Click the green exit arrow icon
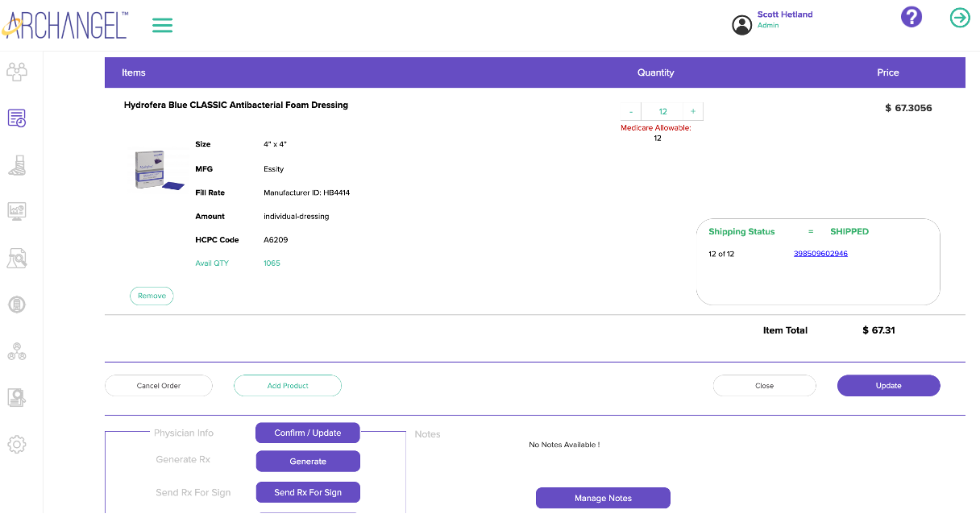Viewport: 980px width, 522px height. coord(959,16)
